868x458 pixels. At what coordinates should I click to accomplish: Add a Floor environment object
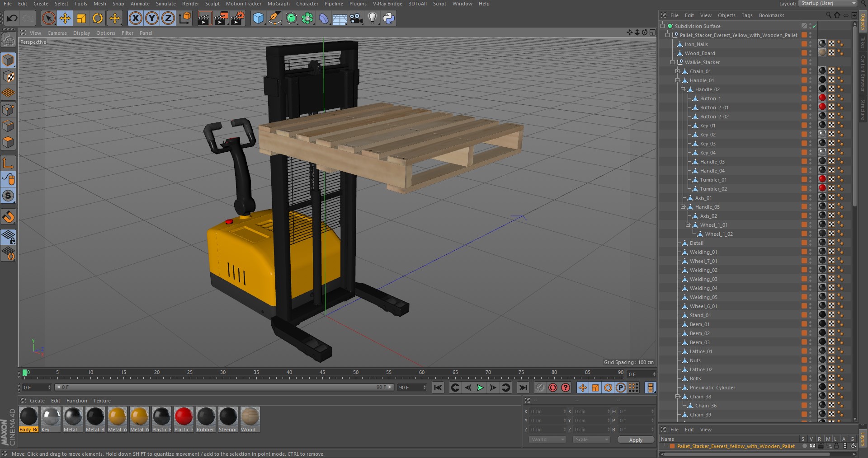tap(340, 18)
